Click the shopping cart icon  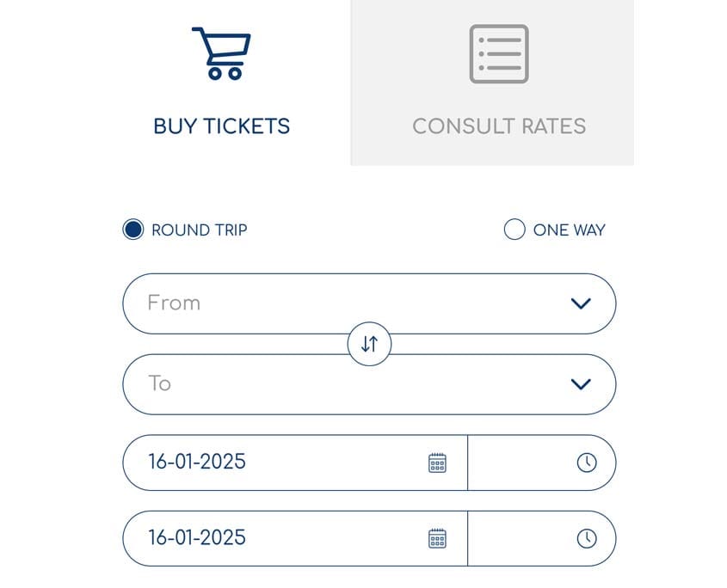[x=221, y=53]
